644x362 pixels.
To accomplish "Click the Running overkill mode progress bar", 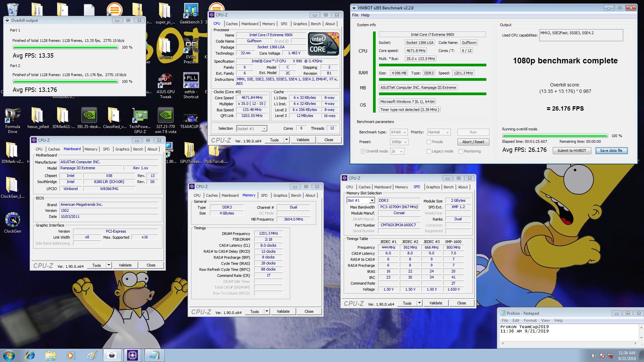I will tap(555, 136).
